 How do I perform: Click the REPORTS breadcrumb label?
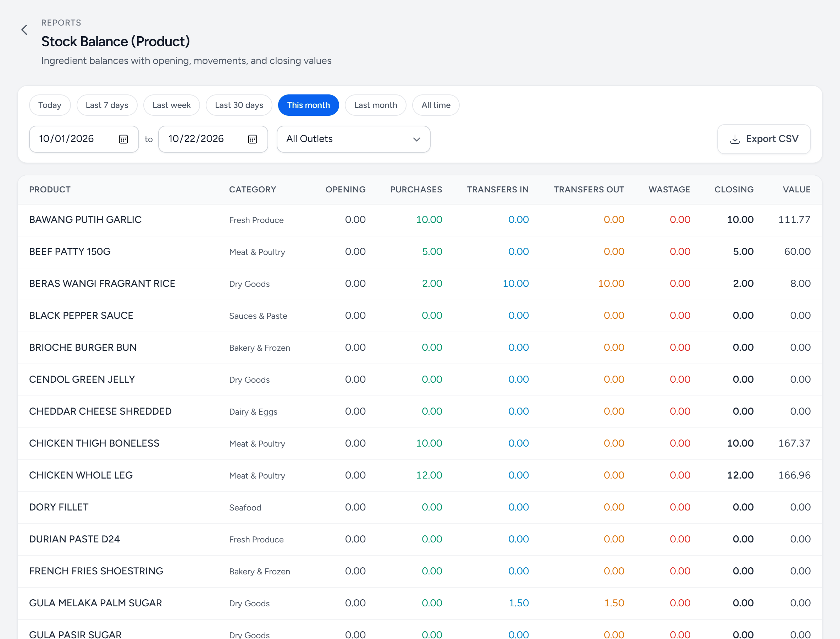pyautogui.click(x=61, y=23)
